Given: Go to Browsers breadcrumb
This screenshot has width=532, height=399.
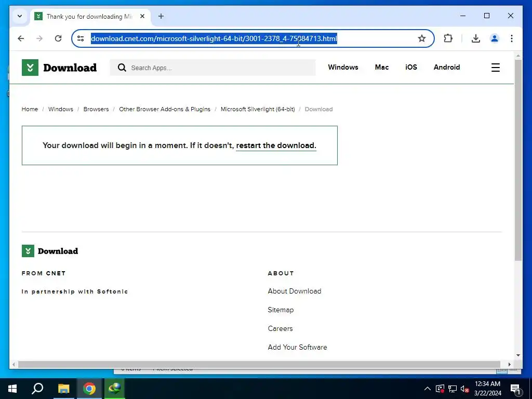Looking at the screenshot, I should pos(96,109).
